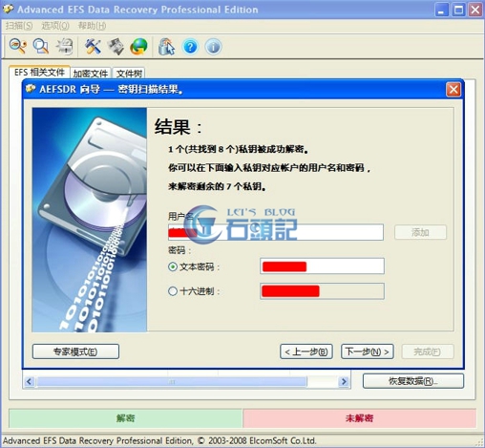Switch to the 加密文件 tab
The width and height of the screenshot is (485, 448).
point(91,74)
